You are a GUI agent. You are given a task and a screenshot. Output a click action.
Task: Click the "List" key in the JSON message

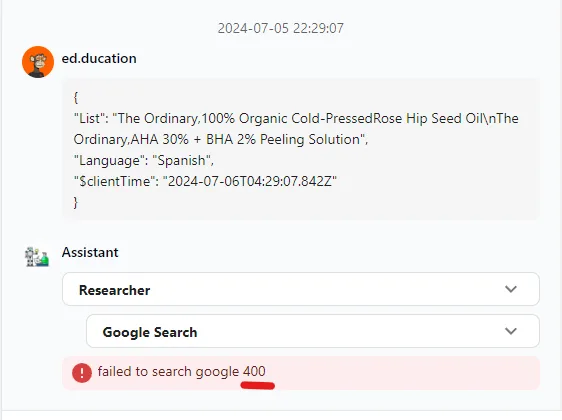pyautogui.click(x=91, y=118)
